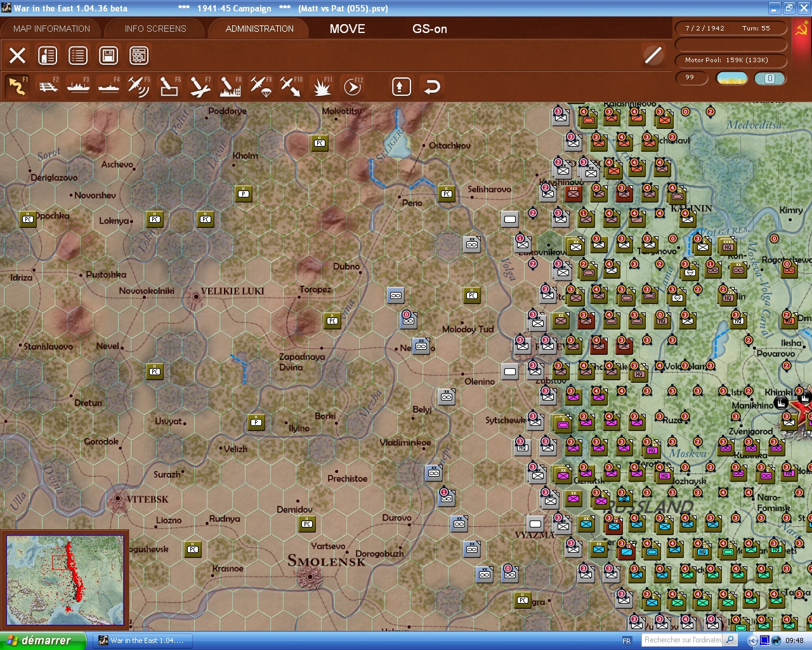Viewport: 812px width, 650px height.
Task: Select the F3 naval transport icon
Action: click(78, 86)
